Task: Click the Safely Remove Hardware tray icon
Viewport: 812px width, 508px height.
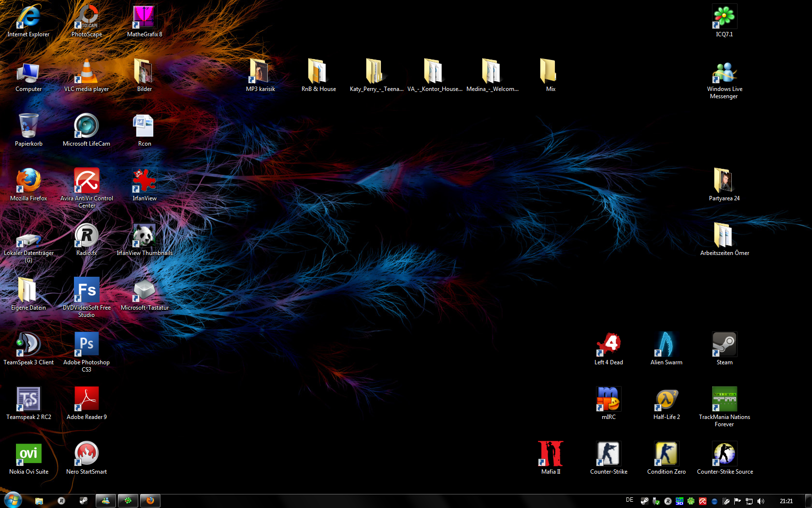Action: pos(656,501)
